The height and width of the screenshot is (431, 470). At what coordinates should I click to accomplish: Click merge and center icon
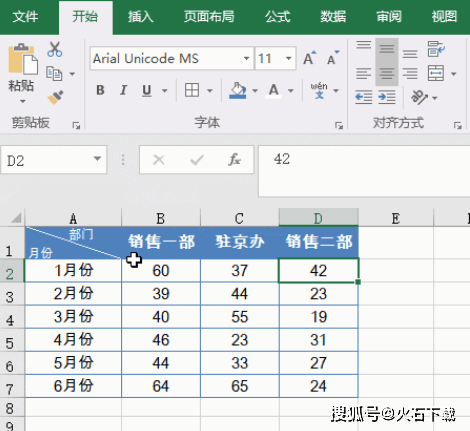436,73
